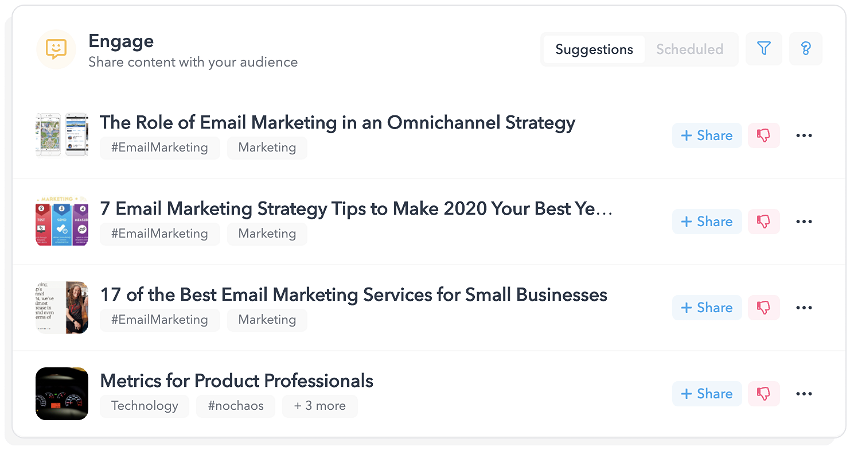
Task: Switch to the Scheduled tab
Action: pyautogui.click(x=690, y=49)
